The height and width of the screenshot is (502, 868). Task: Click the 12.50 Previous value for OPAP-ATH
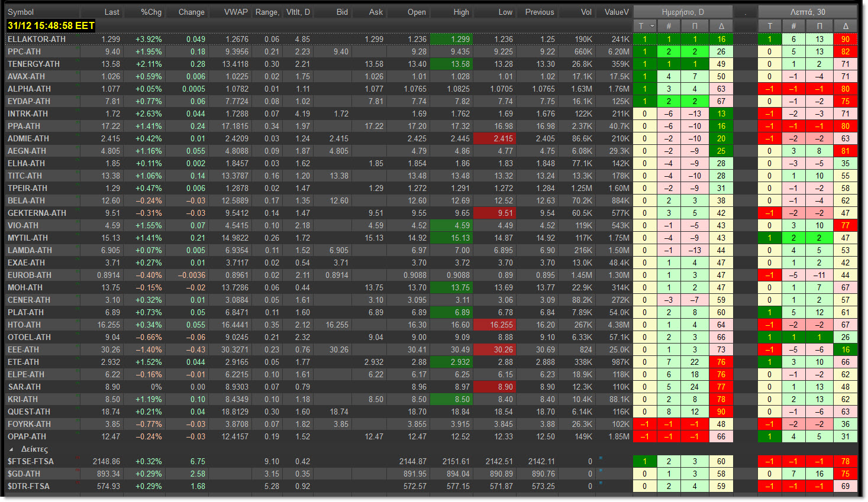click(x=546, y=436)
